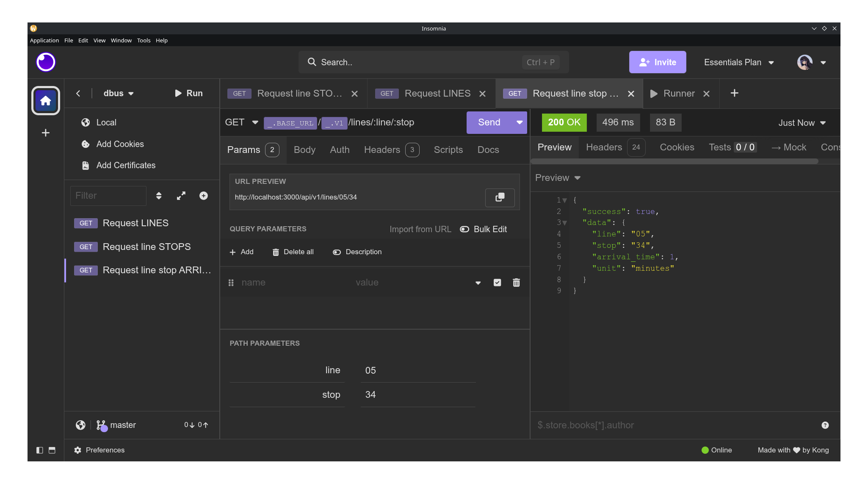
Task: Open the 'Just Now' response history dropdown
Action: [801, 122]
